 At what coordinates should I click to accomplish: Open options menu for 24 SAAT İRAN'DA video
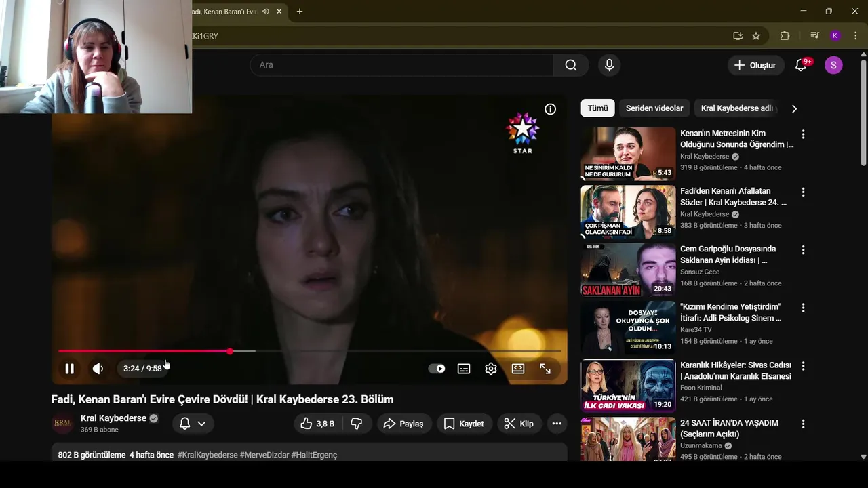click(x=803, y=424)
